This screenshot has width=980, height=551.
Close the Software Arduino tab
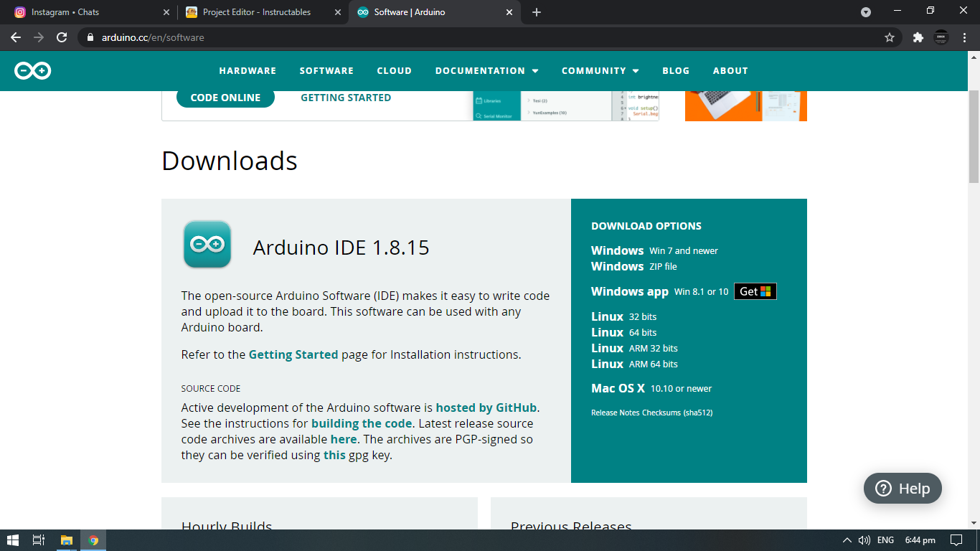pyautogui.click(x=509, y=12)
